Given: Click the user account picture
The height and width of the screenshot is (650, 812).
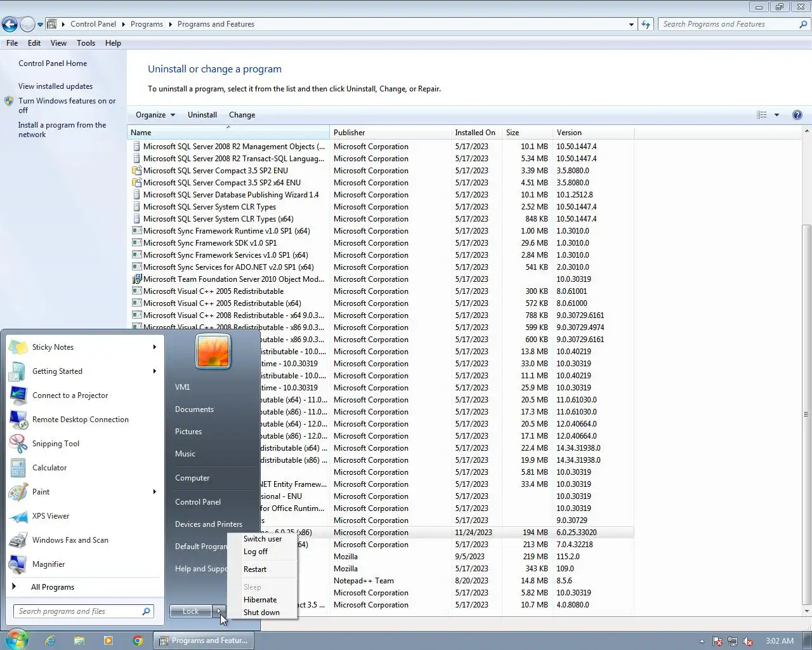Looking at the screenshot, I should [x=213, y=351].
